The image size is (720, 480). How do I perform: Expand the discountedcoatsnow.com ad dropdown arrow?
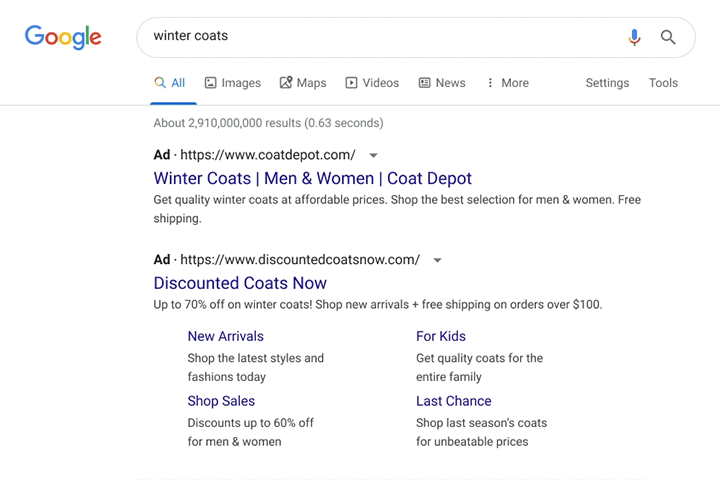(x=437, y=260)
